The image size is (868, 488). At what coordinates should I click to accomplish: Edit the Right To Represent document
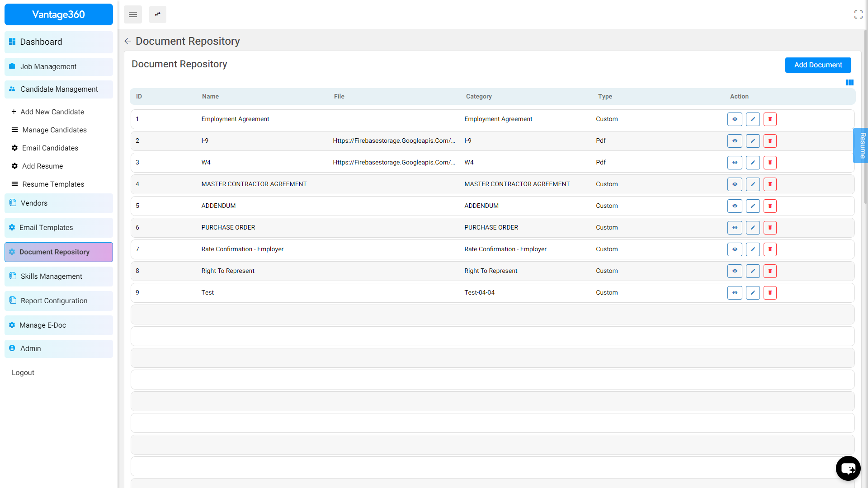click(x=753, y=271)
